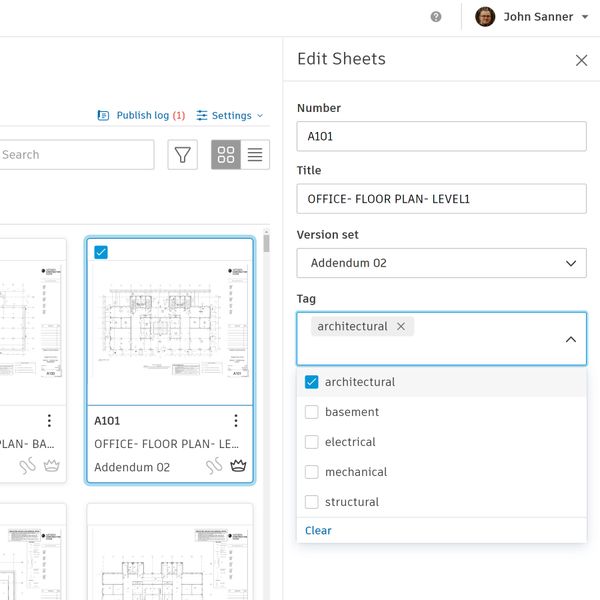Image resolution: width=600 pixels, height=600 pixels.
Task: Remove the architectural tag chip
Action: tap(401, 327)
